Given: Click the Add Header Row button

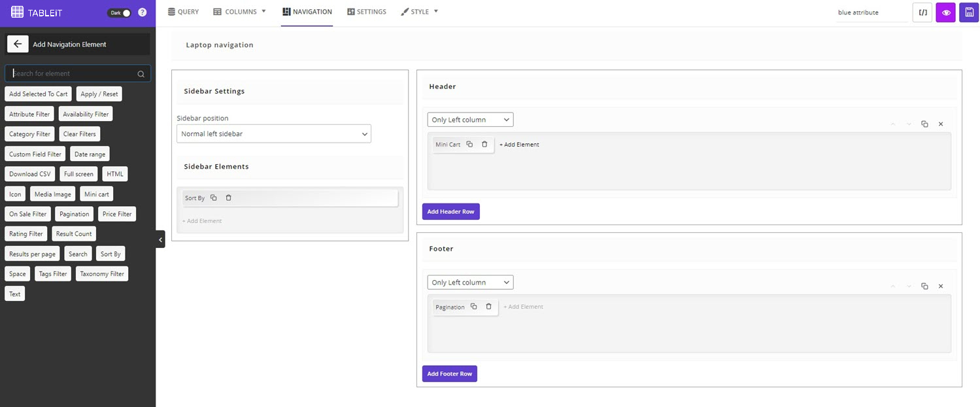Looking at the screenshot, I should 450,211.
